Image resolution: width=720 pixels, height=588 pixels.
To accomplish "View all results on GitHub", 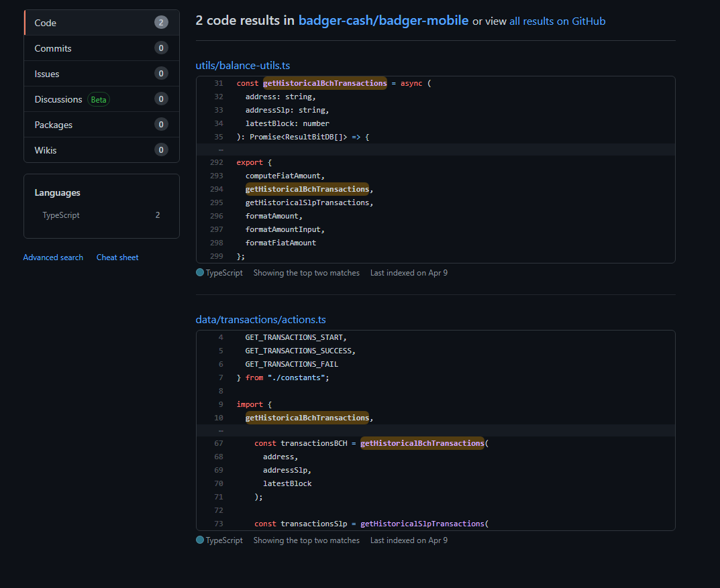I will [558, 21].
